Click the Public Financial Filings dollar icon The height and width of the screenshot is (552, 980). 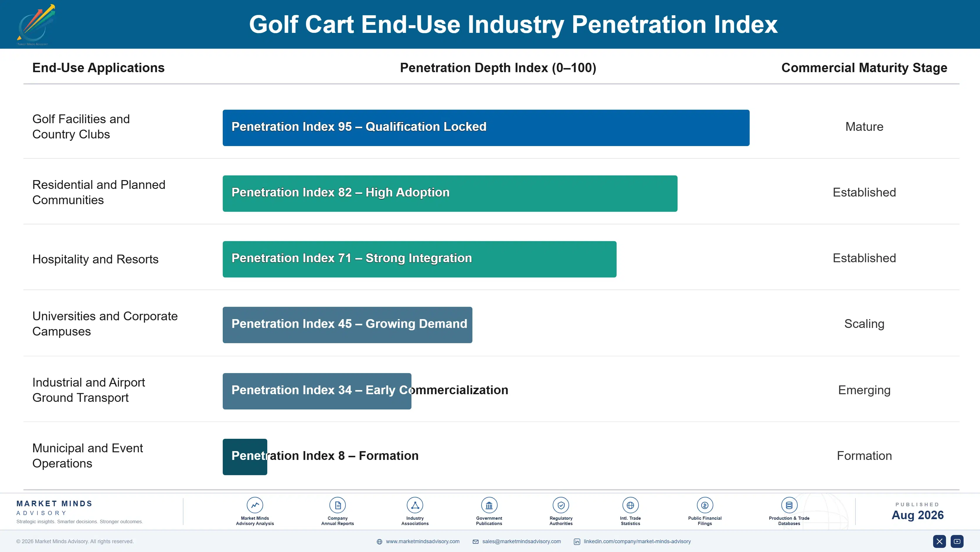705,505
